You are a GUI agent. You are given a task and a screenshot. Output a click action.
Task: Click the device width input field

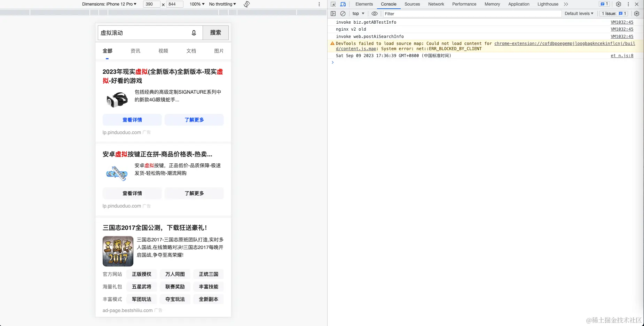tap(151, 4)
